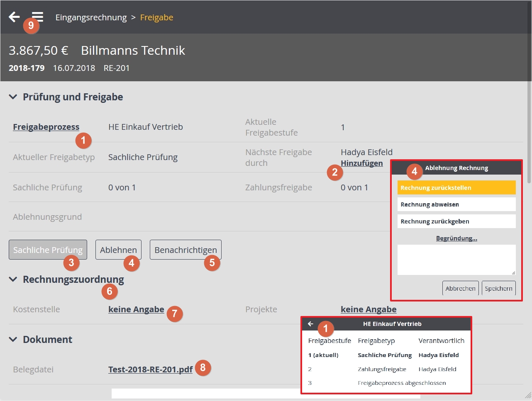This screenshot has width=532, height=401.
Task: Click the Eingangsrechnung breadcrumb
Action: [91, 17]
